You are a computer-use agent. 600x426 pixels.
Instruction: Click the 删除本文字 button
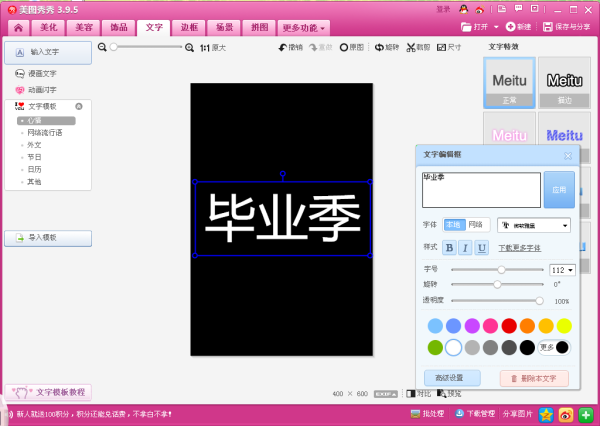534,379
